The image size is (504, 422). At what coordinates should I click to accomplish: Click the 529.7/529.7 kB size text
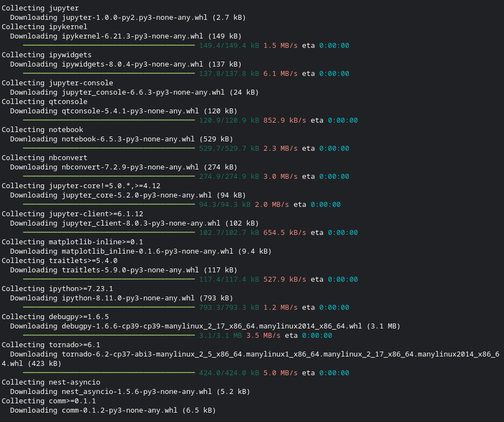[231, 148]
